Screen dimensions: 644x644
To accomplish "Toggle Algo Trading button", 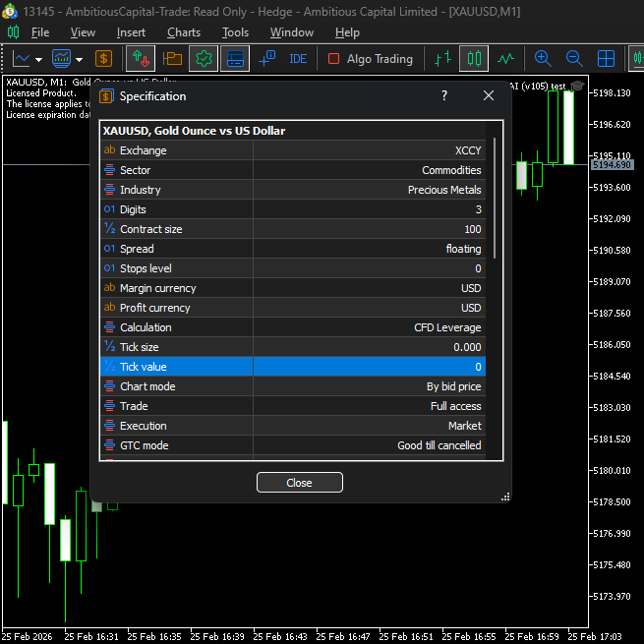I will 370,59.
